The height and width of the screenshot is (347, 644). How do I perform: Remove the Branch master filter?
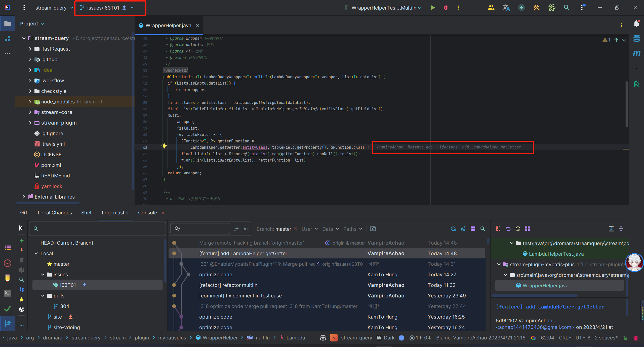296,229
